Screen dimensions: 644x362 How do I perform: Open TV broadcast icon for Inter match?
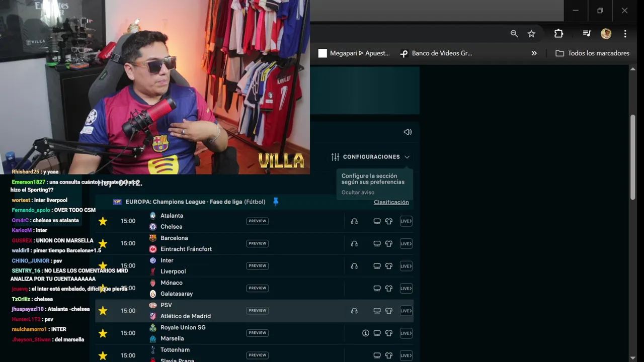tap(377, 266)
